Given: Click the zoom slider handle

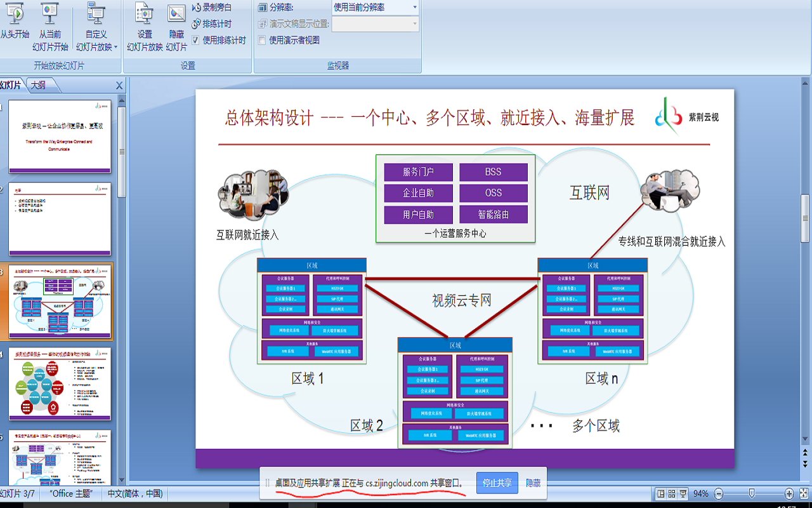Looking at the screenshot, I should 752,493.
